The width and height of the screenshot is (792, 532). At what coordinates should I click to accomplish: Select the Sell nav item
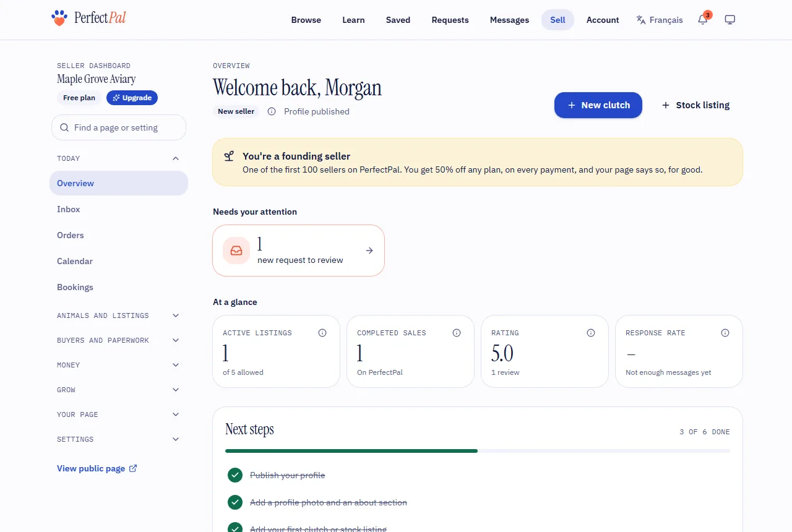pyautogui.click(x=557, y=20)
